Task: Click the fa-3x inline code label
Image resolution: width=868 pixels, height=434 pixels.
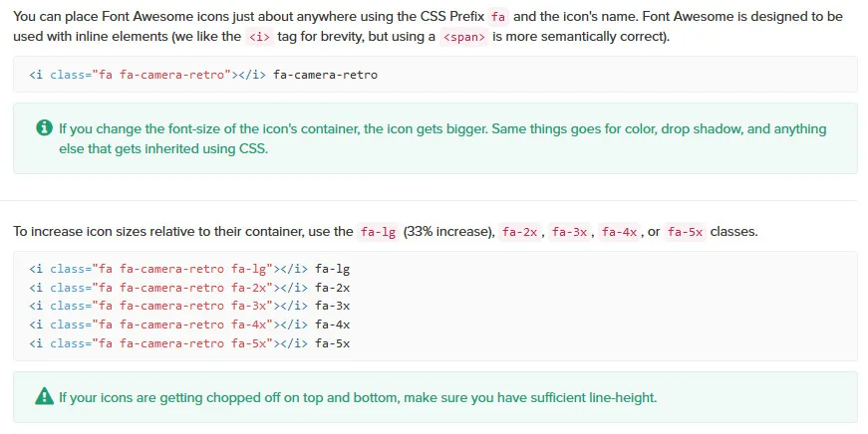Action: [570, 232]
